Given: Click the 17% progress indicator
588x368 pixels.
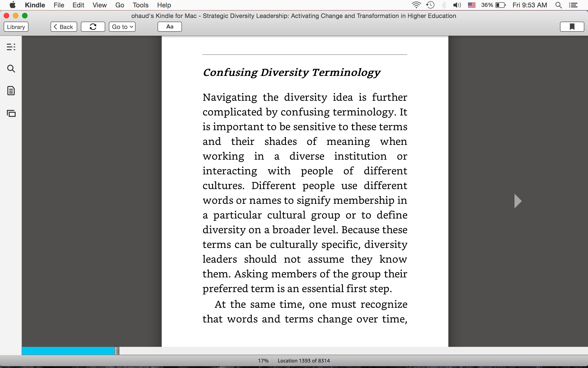Looking at the screenshot, I should 263,361.
